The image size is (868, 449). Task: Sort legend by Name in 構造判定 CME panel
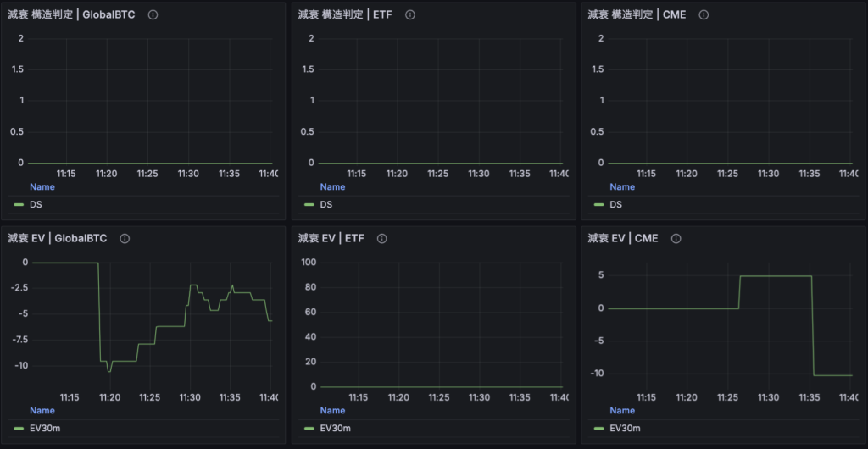click(622, 186)
